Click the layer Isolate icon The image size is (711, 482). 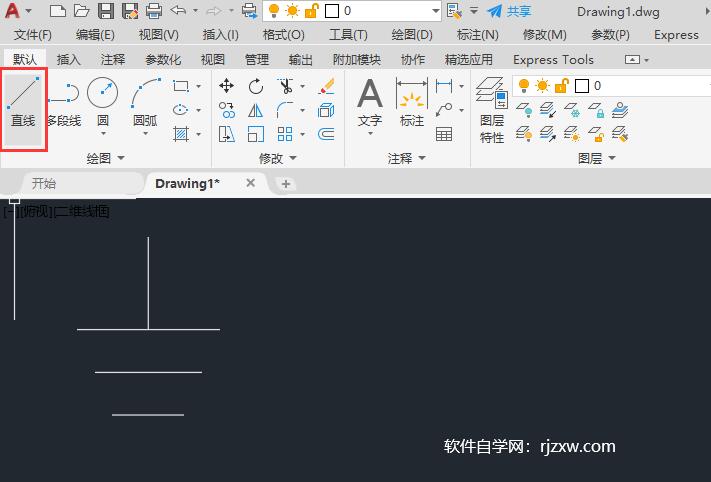coord(548,110)
